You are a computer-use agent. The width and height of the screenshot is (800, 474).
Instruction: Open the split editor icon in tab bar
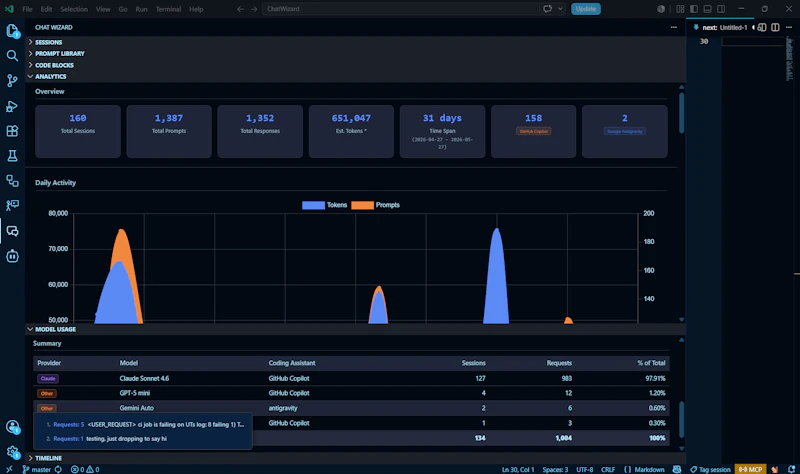(775, 27)
